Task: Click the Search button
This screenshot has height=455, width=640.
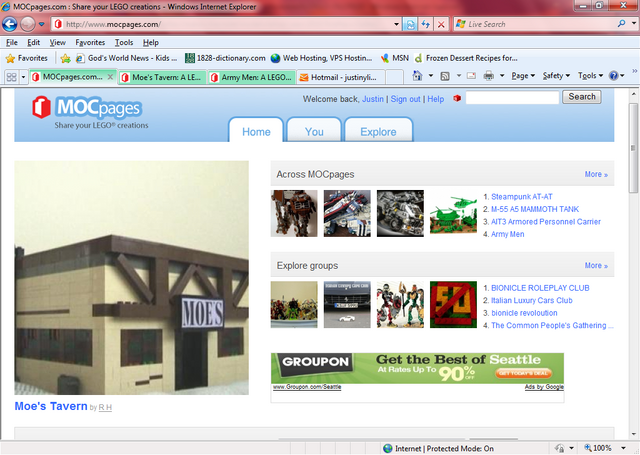Action: (582, 97)
